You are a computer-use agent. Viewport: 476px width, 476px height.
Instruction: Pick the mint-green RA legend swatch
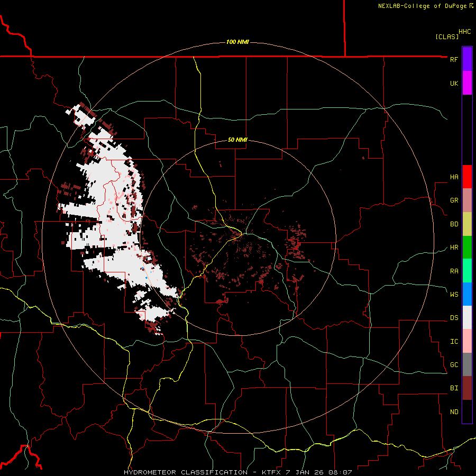click(467, 271)
